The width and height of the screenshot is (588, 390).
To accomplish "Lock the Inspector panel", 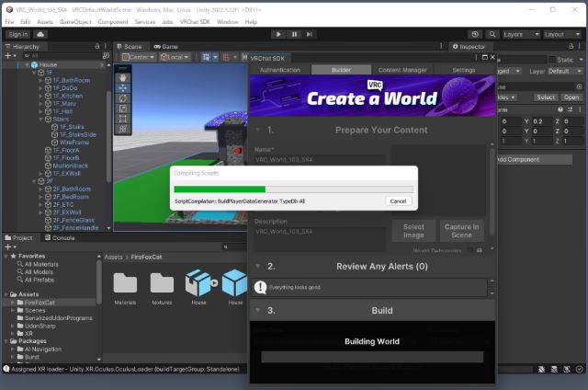I will tap(571, 46).
